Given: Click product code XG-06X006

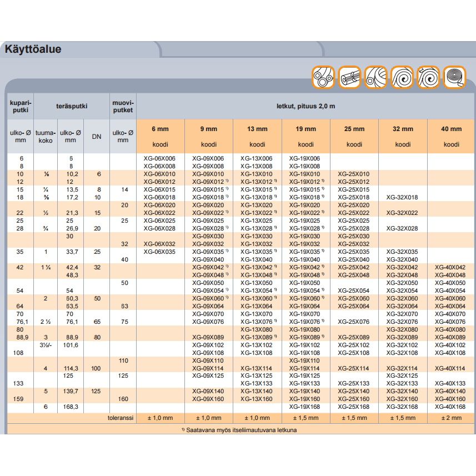Looking at the screenshot, I should click(160, 158).
